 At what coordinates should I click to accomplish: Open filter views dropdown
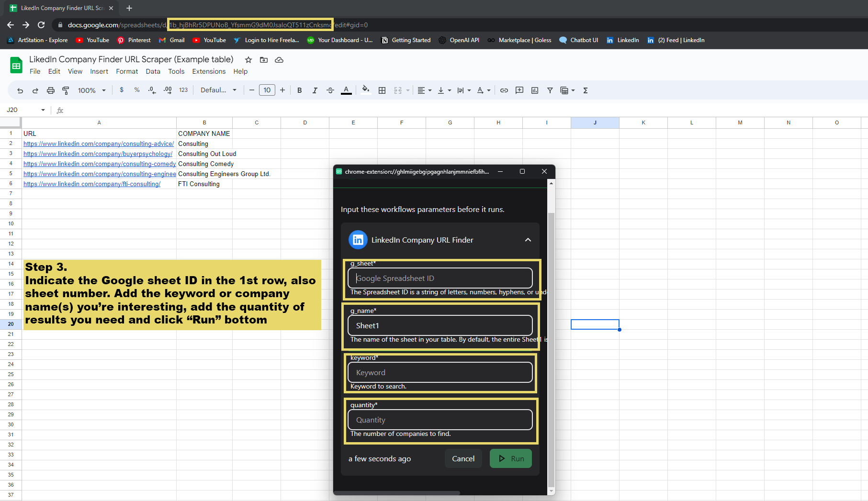pos(568,90)
